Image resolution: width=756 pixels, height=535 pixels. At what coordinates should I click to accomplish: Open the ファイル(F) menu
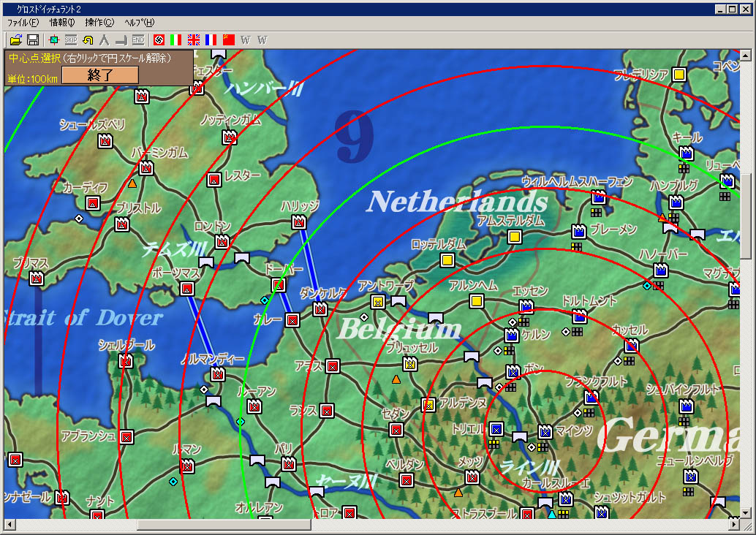click(23, 23)
